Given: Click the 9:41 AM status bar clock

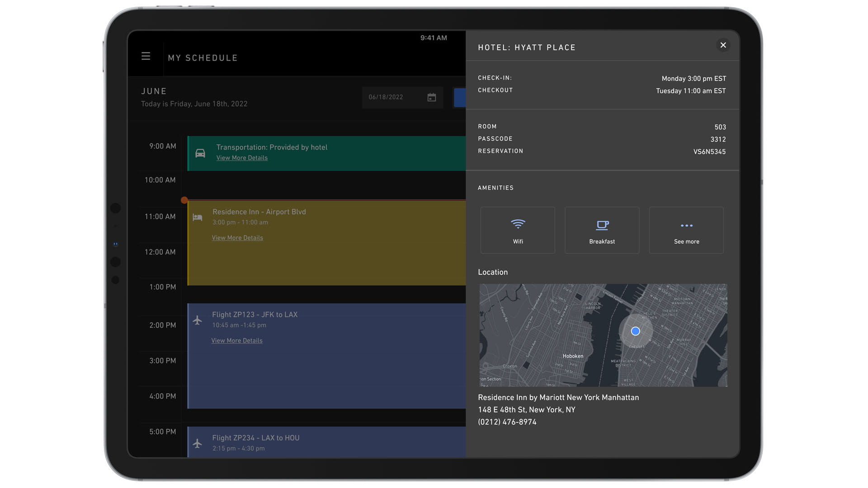Looking at the screenshot, I should pyautogui.click(x=434, y=38).
